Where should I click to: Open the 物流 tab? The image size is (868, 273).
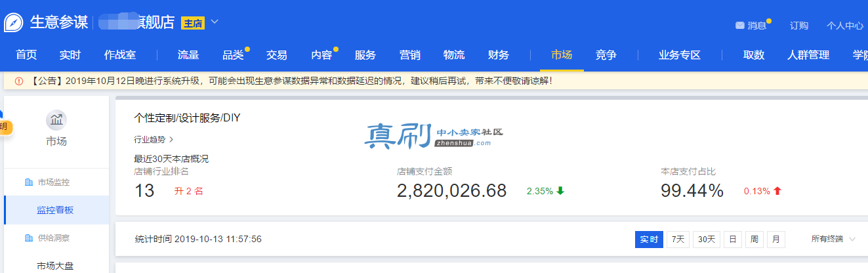[x=454, y=55]
